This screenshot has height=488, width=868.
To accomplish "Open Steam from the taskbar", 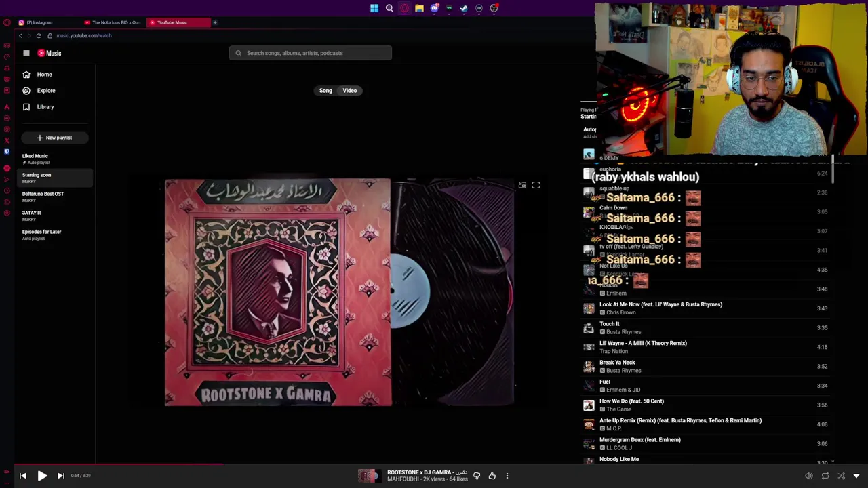I will (x=464, y=8).
